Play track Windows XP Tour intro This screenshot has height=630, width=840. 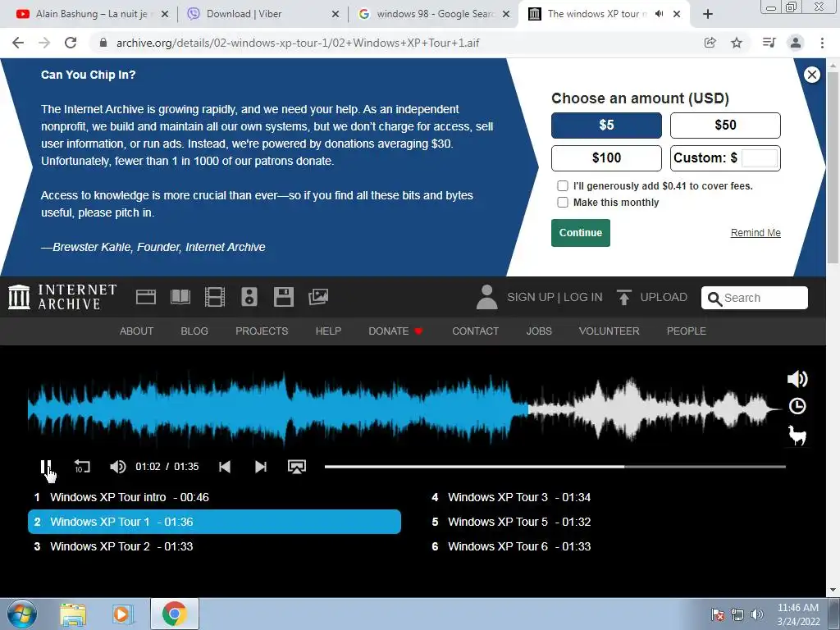click(x=214, y=497)
